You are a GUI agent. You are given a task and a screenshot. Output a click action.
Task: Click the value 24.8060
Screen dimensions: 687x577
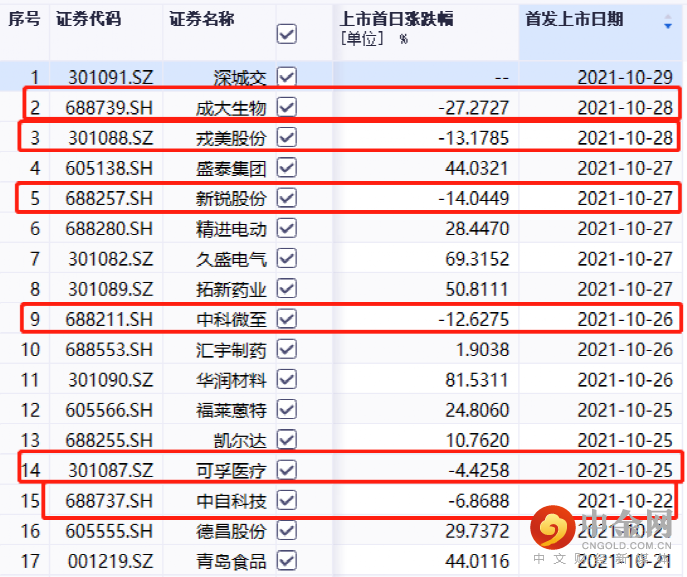pyautogui.click(x=477, y=411)
